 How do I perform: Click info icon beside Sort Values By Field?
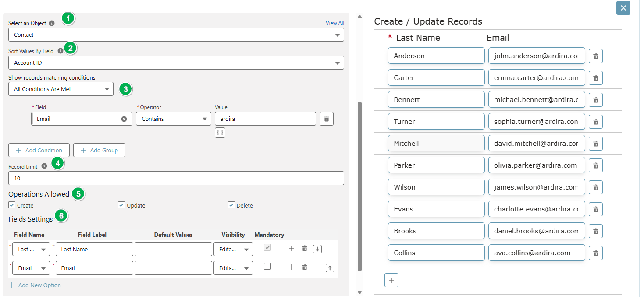[60, 51]
